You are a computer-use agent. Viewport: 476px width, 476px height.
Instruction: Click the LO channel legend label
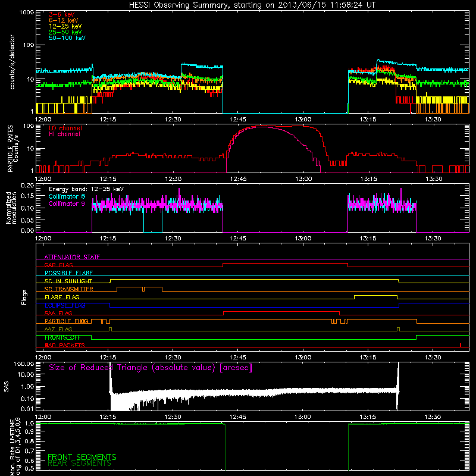(65, 128)
